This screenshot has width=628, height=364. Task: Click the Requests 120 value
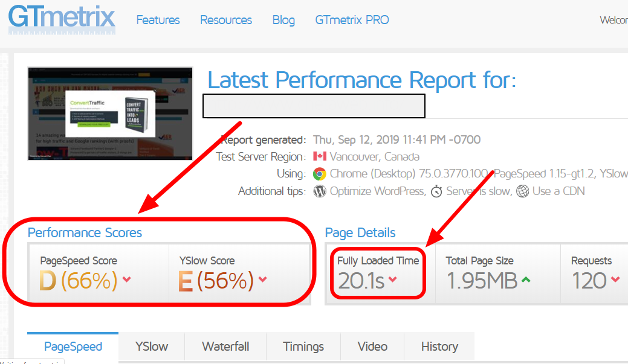coord(589,281)
